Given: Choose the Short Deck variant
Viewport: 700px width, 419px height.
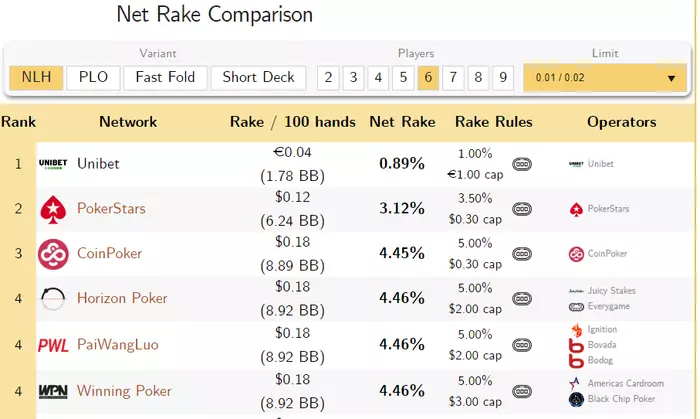Looking at the screenshot, I should pos(259,78).
